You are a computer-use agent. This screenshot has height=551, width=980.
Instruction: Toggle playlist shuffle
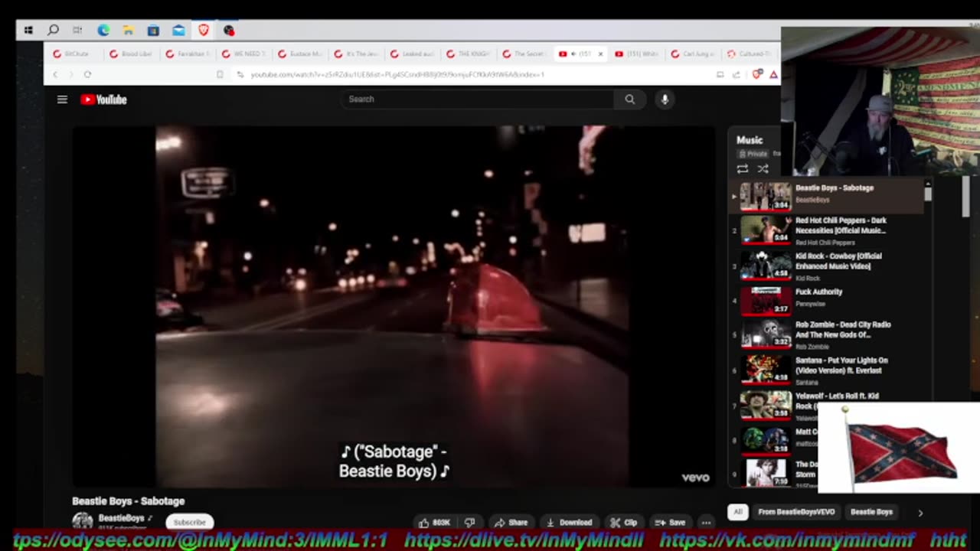(763, 169)
